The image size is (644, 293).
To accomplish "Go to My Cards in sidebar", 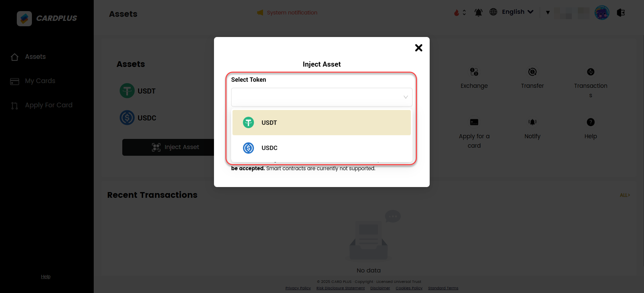I will pos(40,81).
